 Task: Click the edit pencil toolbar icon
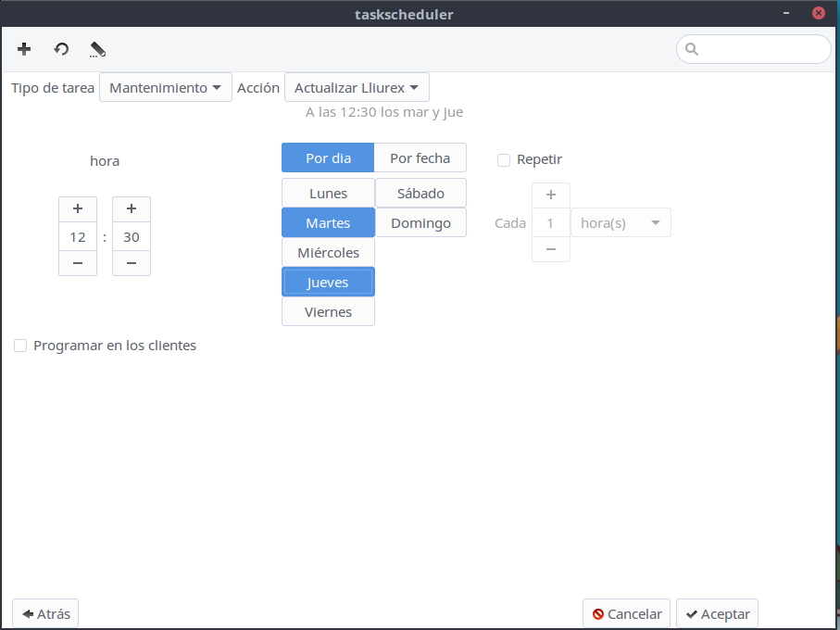tap(97, 49)
